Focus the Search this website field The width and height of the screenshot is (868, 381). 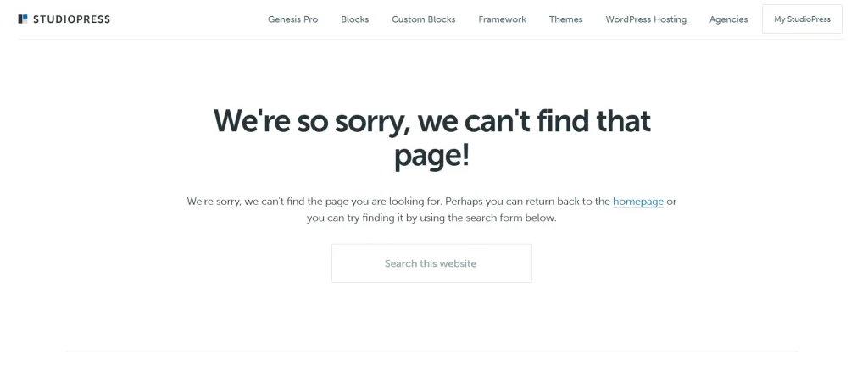[431, 263]
